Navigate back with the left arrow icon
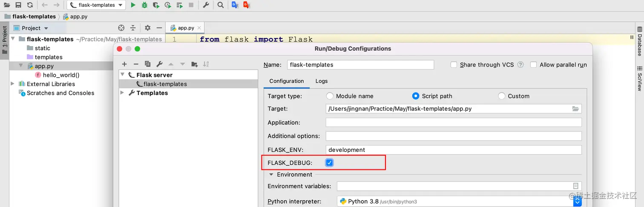 (45, 5)
